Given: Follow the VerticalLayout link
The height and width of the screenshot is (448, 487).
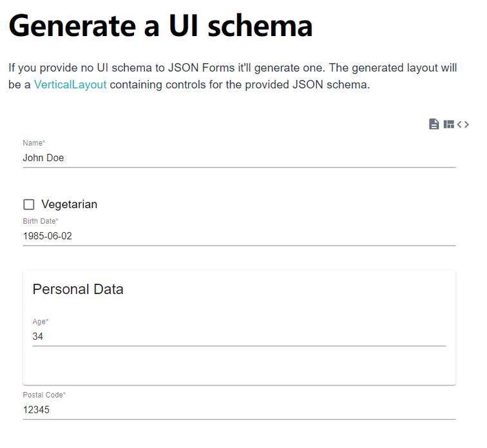Looking at the screenshot, I should 70,84.
